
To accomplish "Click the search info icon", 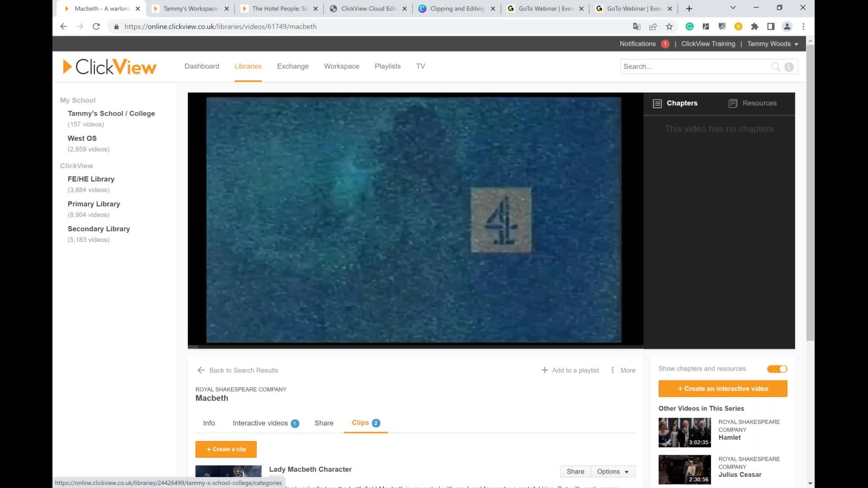I will tap(789, 67).
